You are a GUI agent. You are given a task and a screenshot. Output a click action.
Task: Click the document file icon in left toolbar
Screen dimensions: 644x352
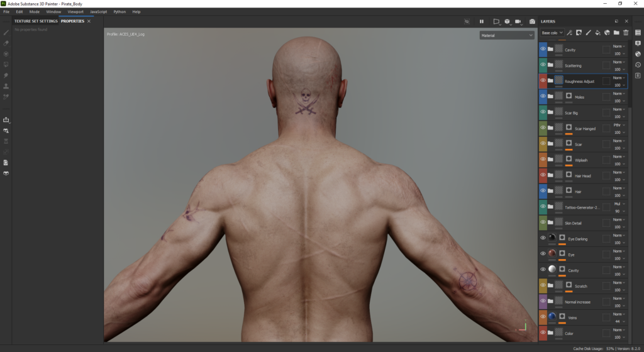[6, 162]
